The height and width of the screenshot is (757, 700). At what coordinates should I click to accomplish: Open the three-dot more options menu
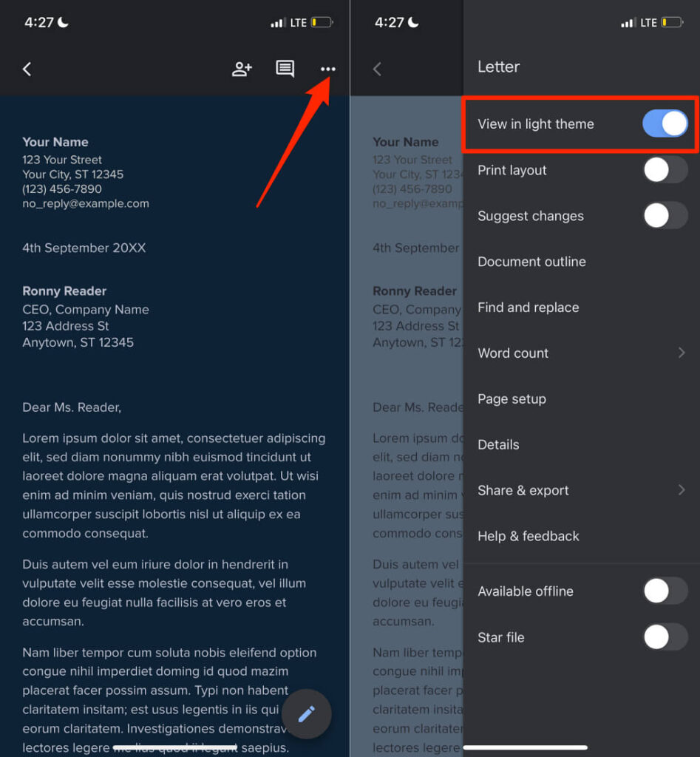pyautogui.click(x=327, y=69)
